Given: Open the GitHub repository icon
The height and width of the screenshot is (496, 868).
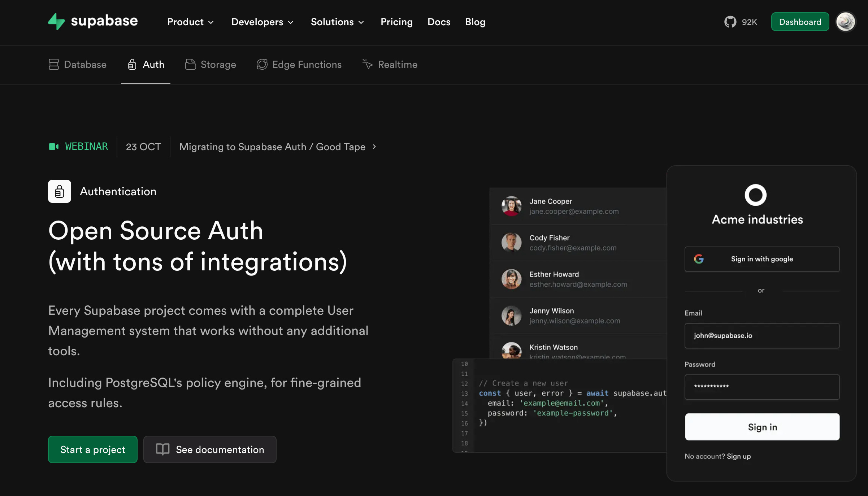Looking at the screenshot, I should click(x=730, y=22).
